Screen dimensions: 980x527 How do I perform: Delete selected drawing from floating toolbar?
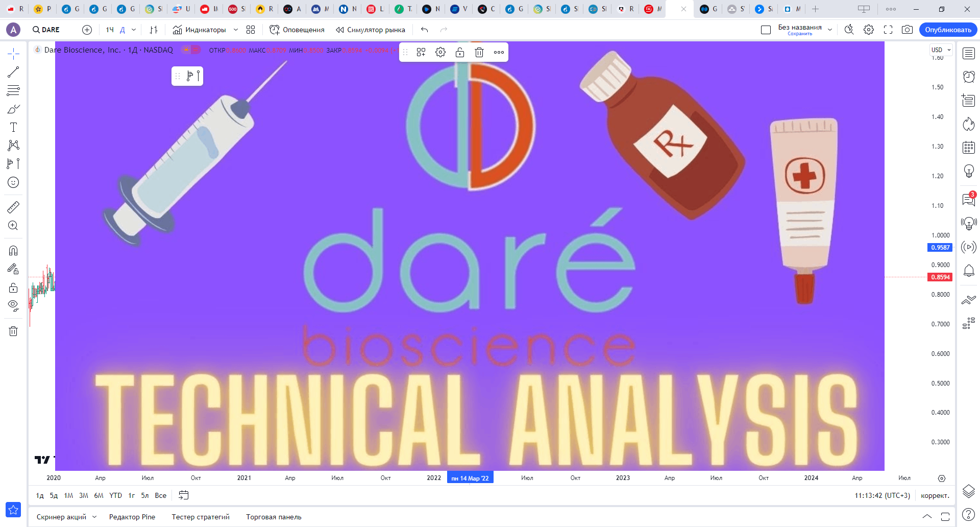(479, 52)
